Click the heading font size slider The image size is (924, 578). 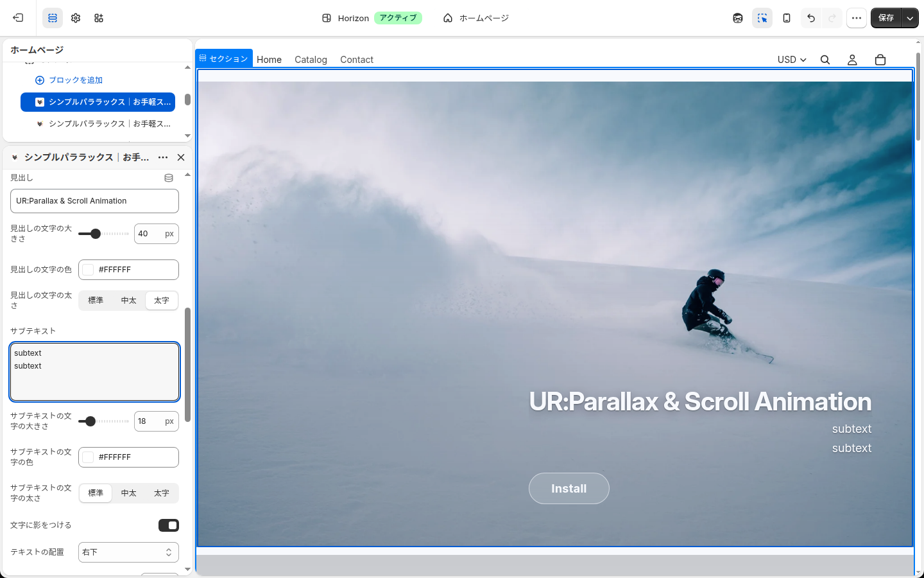click(103, 234)
